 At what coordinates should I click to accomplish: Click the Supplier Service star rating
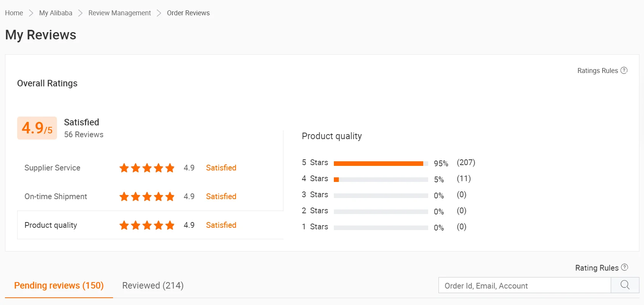coord(147,168)
